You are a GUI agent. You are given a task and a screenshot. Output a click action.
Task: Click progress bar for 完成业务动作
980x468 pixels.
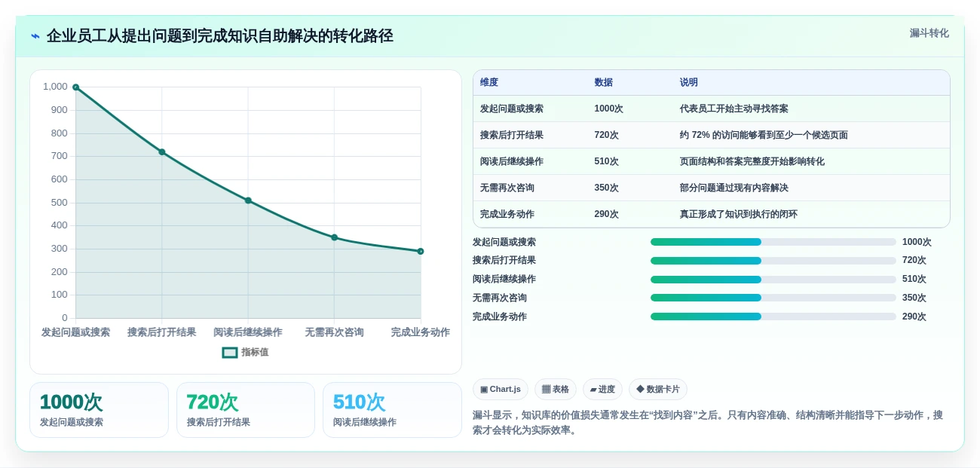(773, 317)
